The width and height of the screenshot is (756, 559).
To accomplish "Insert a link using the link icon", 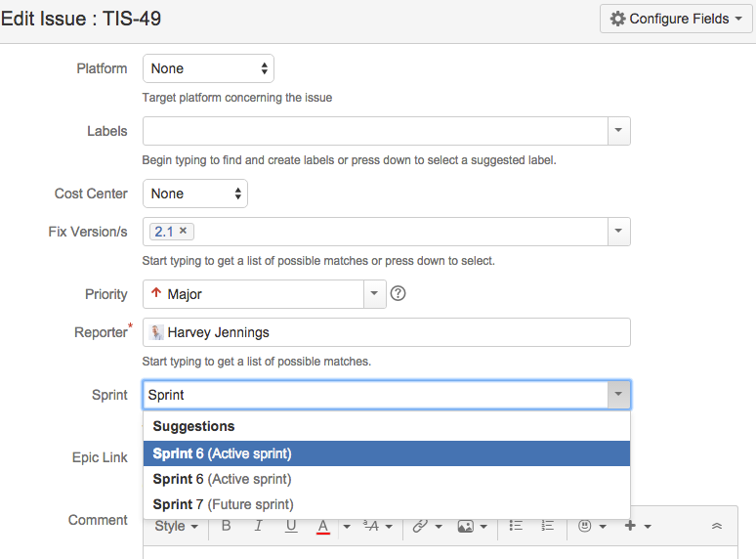I will [420, 526].
